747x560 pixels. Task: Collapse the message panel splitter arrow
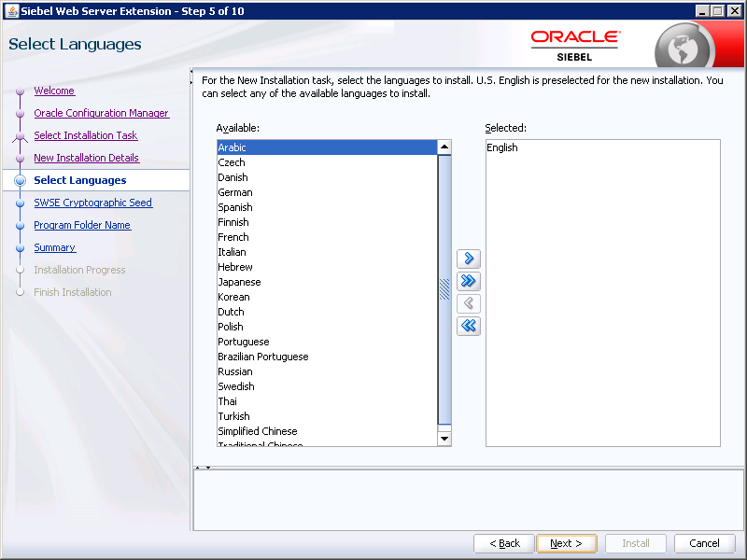tap(208, 467)
